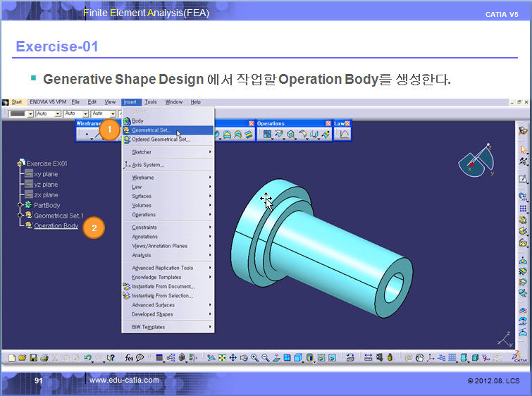Expand the Geometrical Set.1 tree node
This screenshot has width=532, height=396.
20,216
